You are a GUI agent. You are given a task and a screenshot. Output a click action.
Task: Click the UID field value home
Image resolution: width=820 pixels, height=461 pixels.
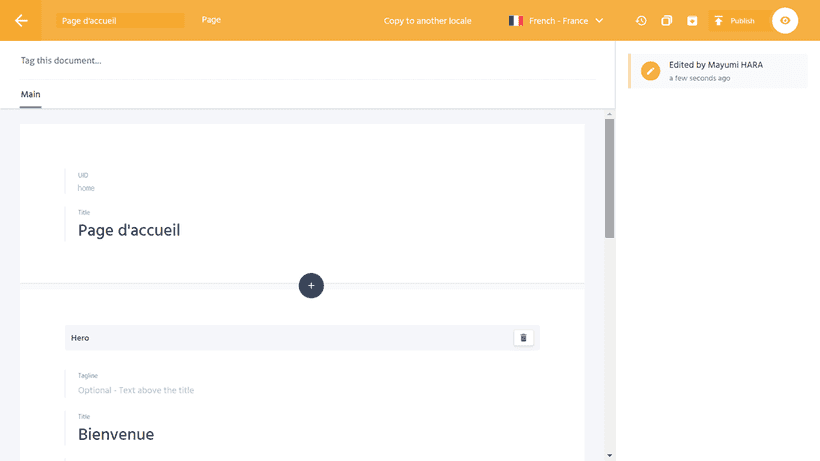tap(86, 188)
